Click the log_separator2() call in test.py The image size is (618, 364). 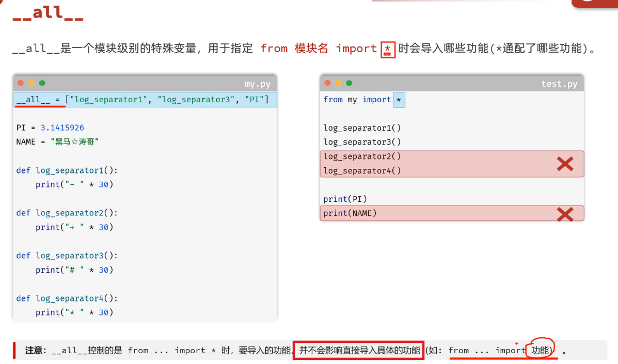point(362,156)
